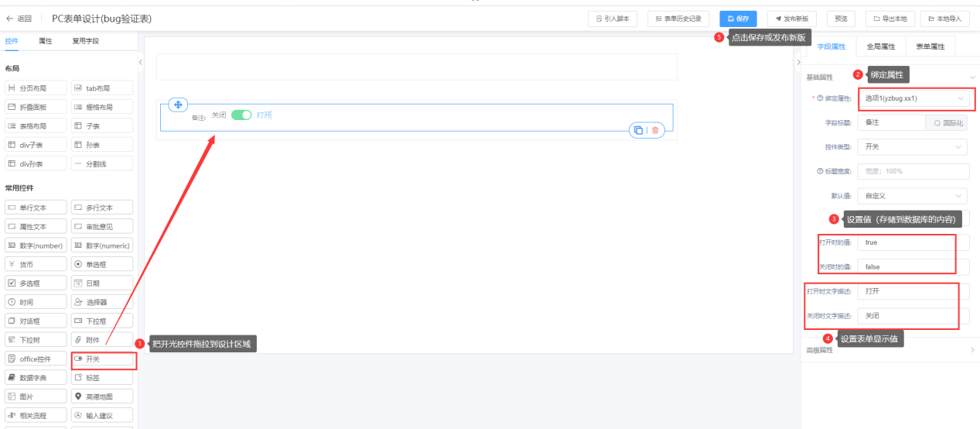Open 表单历史记录
Image resolution: width=980 pixels, height=429 pixels.
pyautogui.click(x=678, y=19)
